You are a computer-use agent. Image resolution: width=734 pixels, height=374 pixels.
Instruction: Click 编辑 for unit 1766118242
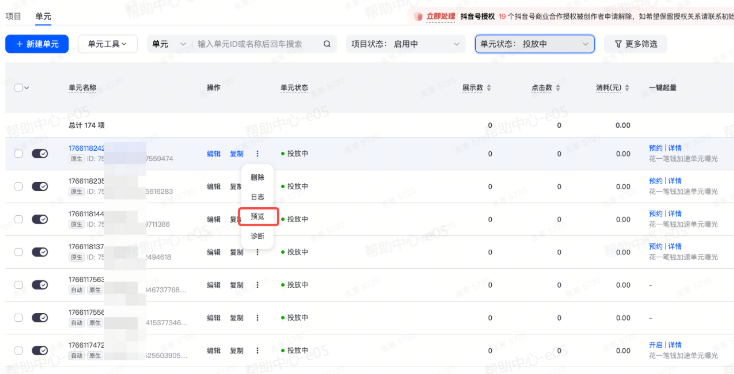pos(213,154)
